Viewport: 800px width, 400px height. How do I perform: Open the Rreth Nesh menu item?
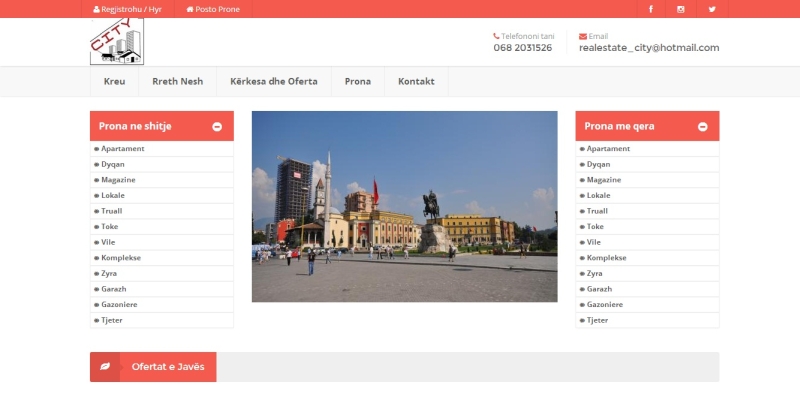pos(177,81)
